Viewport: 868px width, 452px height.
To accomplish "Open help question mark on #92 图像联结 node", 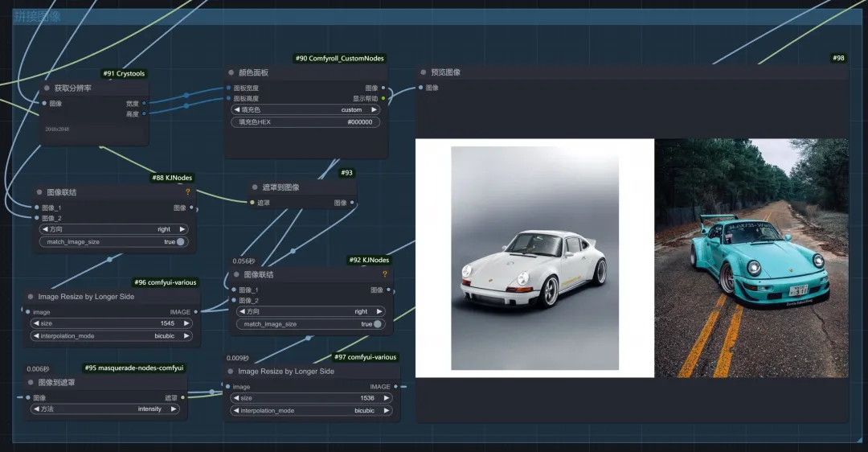I will click(x=385, y=274).
